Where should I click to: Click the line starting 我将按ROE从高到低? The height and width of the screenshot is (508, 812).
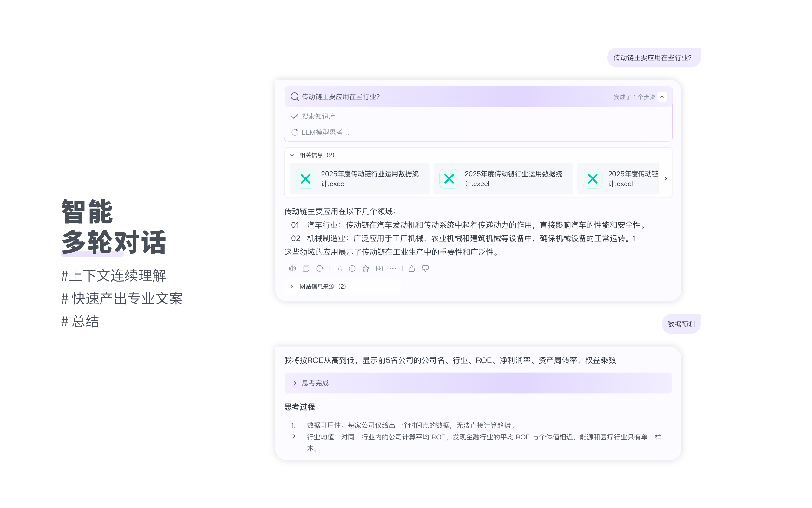click(x=450, y=360)
